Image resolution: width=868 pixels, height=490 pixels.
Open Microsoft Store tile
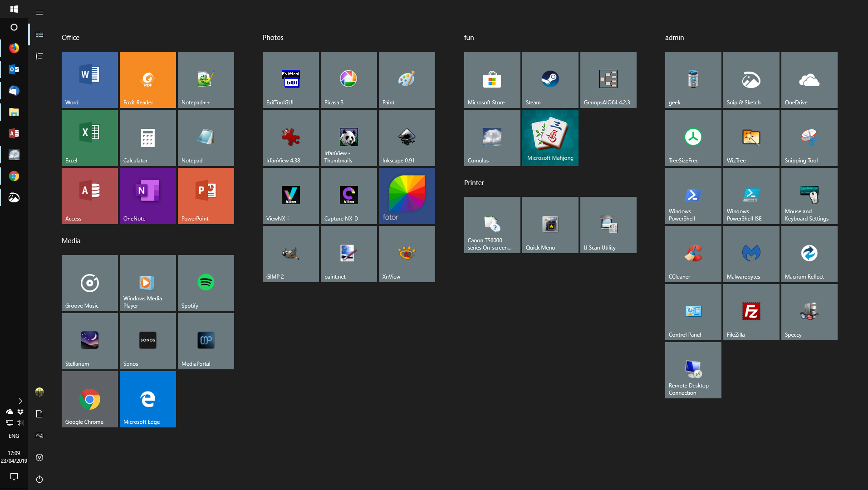tap(492, 80)
